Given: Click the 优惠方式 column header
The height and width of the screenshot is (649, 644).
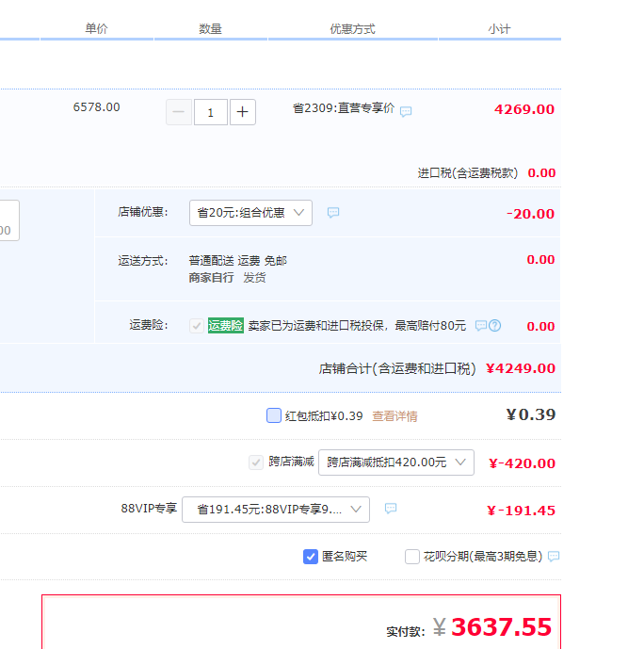Looking at the screenshot, I should 352,29.
